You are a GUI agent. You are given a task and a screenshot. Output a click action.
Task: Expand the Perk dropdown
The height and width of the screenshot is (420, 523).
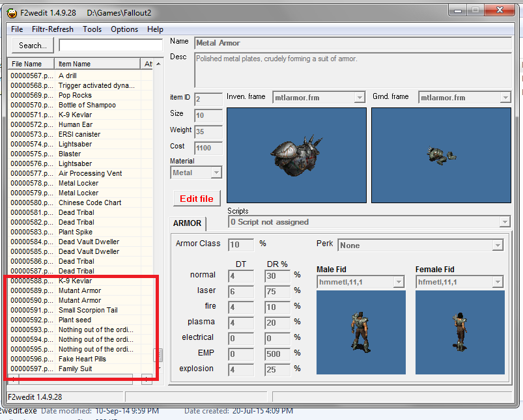(498, 245)
